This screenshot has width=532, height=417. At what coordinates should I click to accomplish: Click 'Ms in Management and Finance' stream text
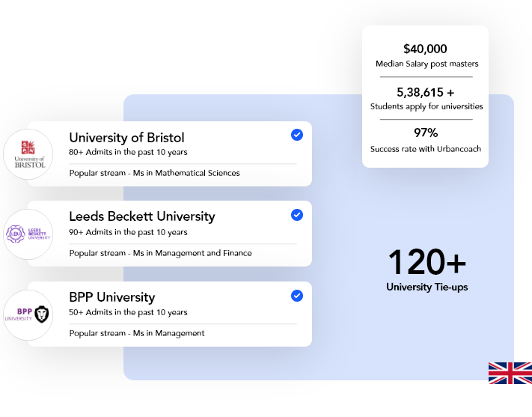(192, 253)
